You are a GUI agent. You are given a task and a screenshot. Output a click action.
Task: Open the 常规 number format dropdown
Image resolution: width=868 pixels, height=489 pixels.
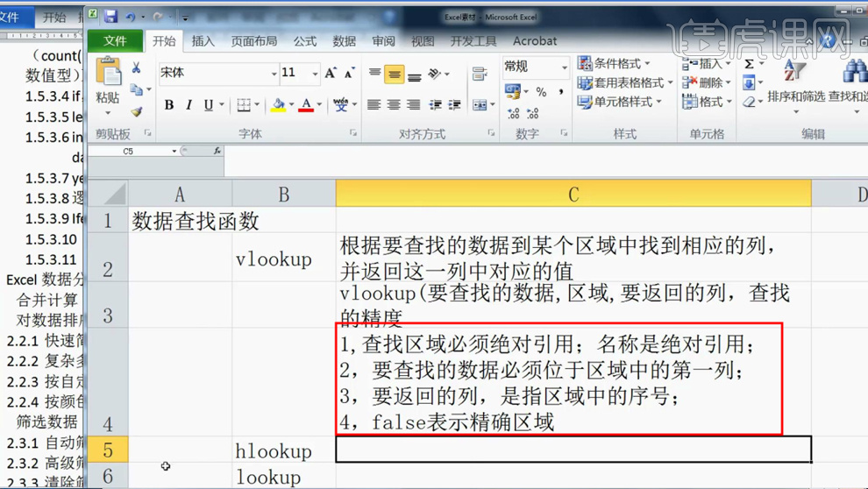click(x=564, y=67)
